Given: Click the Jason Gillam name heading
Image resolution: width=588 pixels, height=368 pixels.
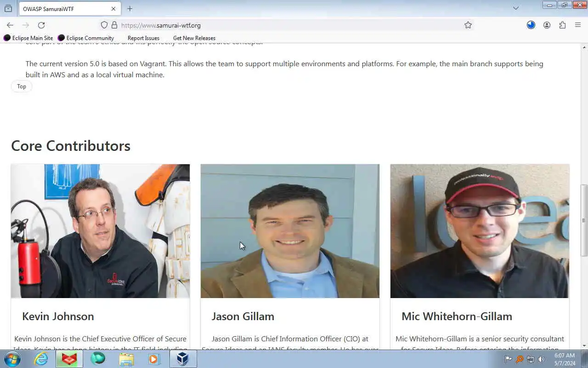Looking at the screenshot, I should coord(243,316).
